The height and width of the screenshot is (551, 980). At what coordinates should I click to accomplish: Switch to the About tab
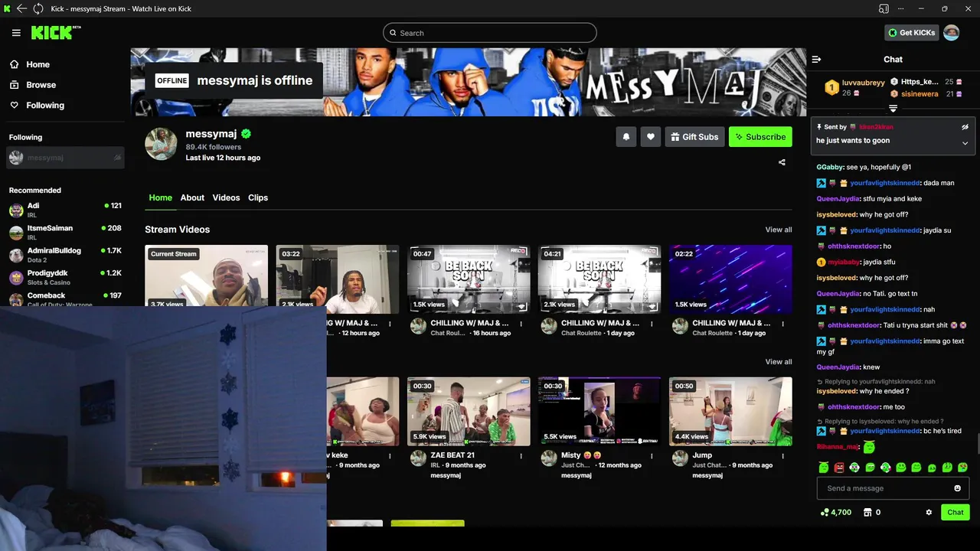click(192, 197)
